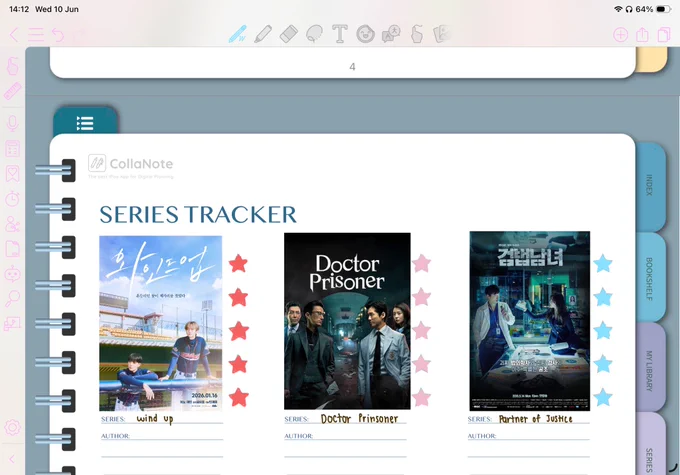This screenshot has width=680, height=475.
Task: Tap the battery indicator in status bar
Action: pyautogui.click(x=664, y=9)
